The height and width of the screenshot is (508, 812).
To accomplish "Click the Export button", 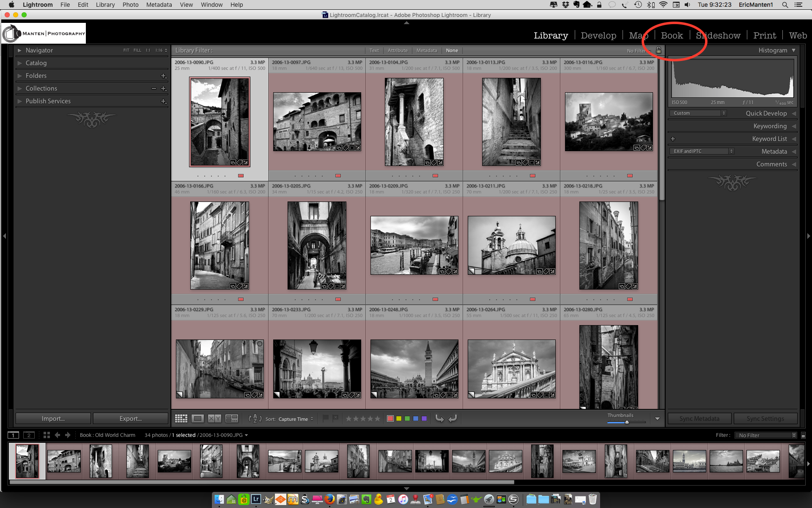I will point(130,419).
